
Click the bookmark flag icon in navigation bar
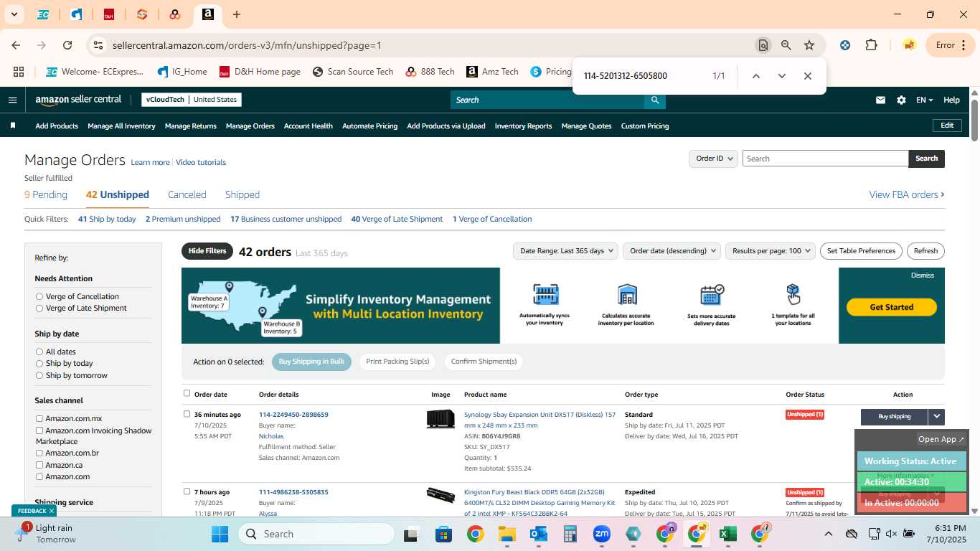pos(13,126)
